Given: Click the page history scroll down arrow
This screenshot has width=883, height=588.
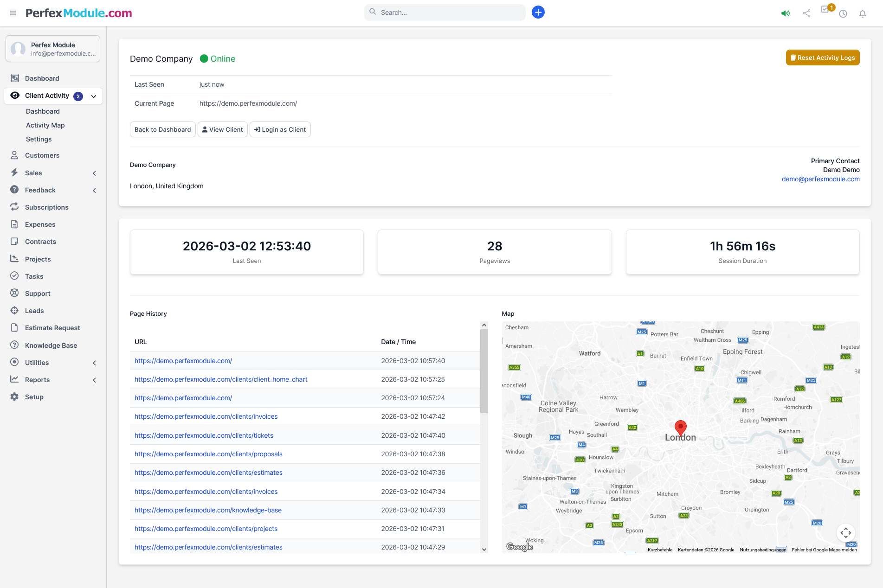Looking at the screenshot, I should click(484, 550).
